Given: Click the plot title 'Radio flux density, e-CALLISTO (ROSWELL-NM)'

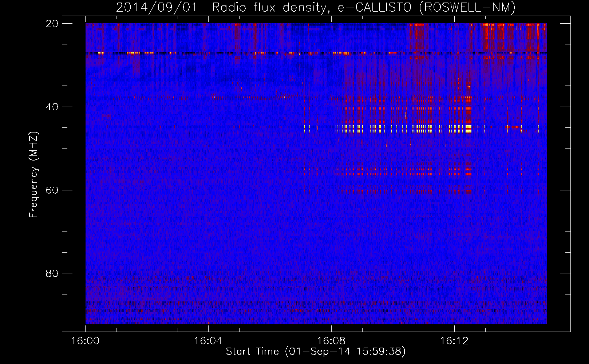Looking at the screenshot, I should [x=364, y=7].
